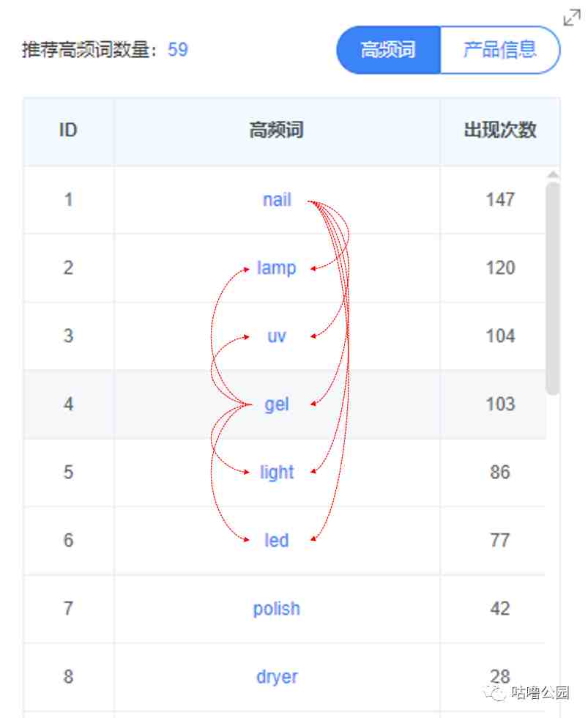Click the recommended keyword count 59
Screen dimensions: 588x718
click(178, 50)
